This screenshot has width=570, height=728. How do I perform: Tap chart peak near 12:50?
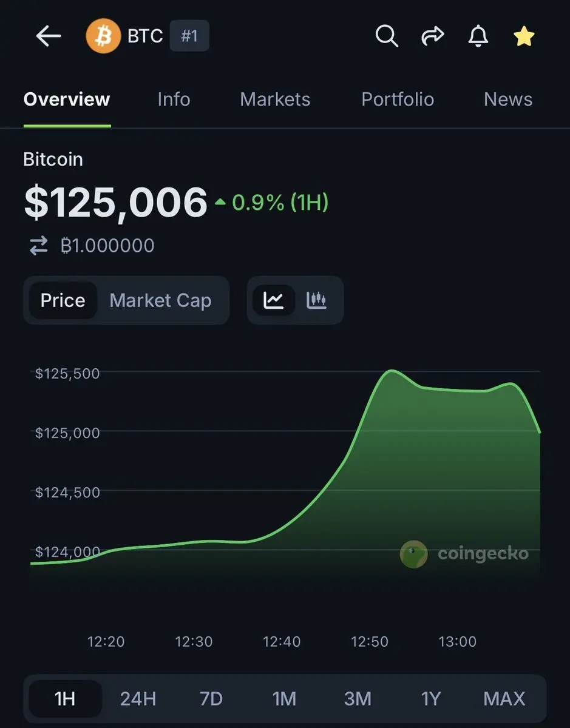[392, 371]
